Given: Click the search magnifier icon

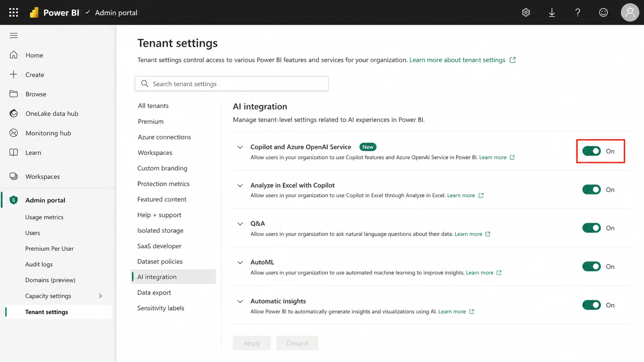Looking at the screenshot, I should (144, 83).
